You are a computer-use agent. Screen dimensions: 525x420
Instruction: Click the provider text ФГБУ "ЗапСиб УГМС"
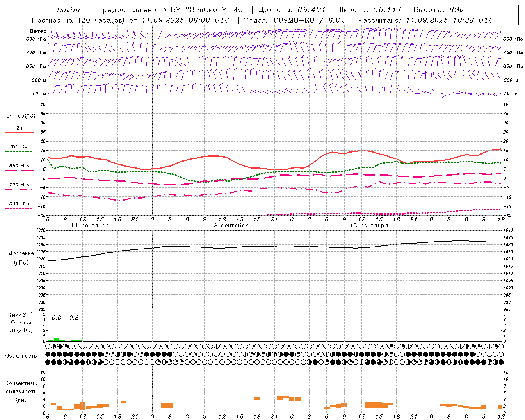[205, 10]
